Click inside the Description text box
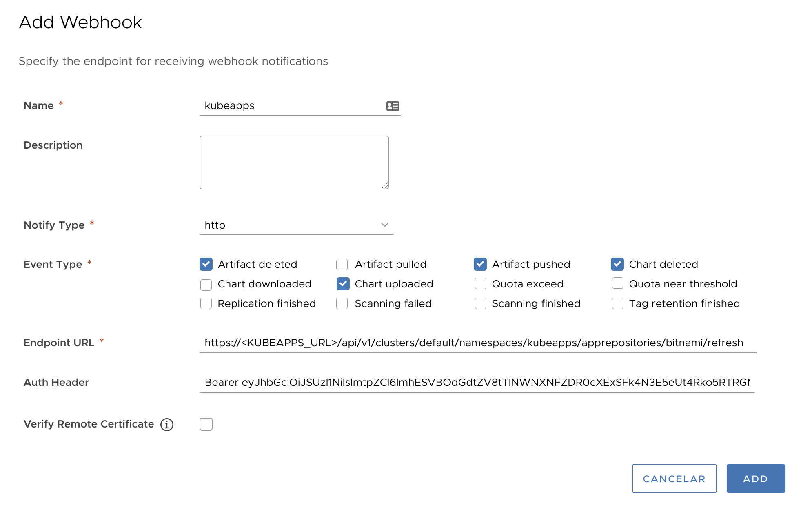 coord(294,162)
